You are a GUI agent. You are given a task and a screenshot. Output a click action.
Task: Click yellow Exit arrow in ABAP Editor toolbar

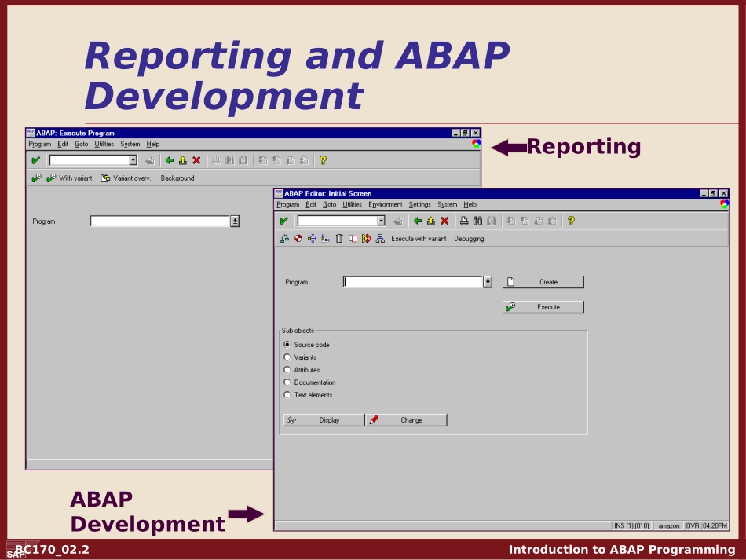point(430,221)
